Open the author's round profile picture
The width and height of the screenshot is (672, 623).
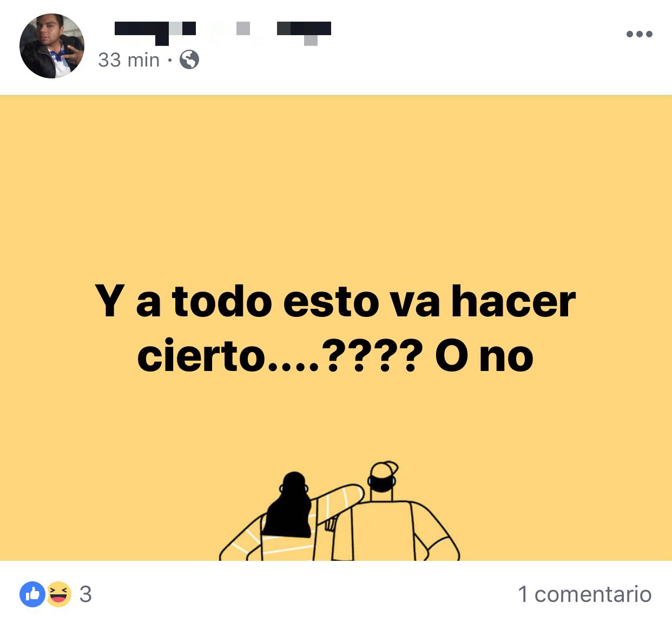(x=52, y=46)
